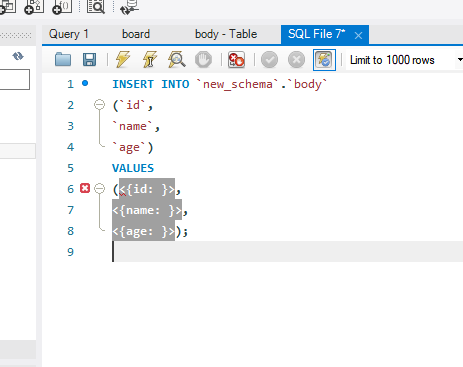Click the search field in the left panel
Viewport: 463px width, 367px height.
(x=15, y=79)
